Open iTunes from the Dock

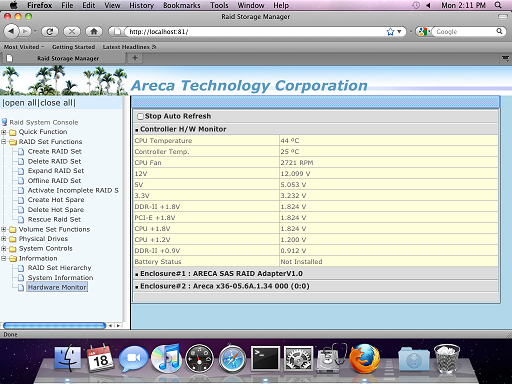(x=166, y=358)
